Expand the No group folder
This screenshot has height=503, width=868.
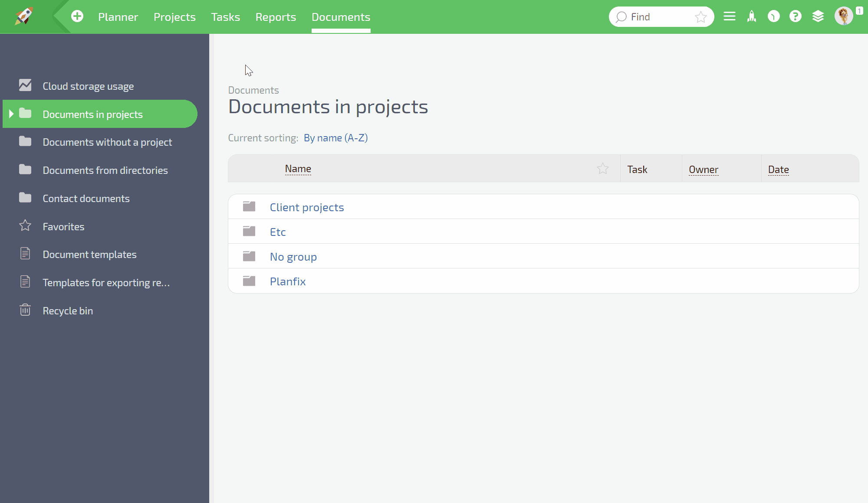click(293, 256)
